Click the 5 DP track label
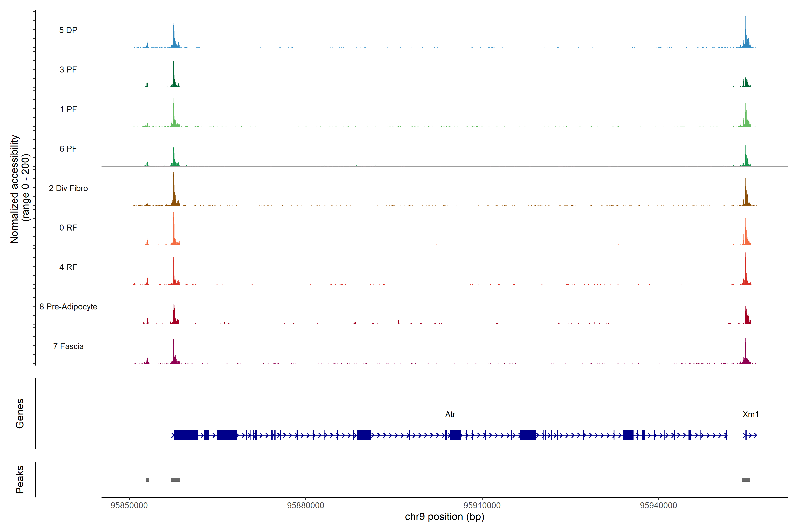798x532 pixels. pos(68,30)
